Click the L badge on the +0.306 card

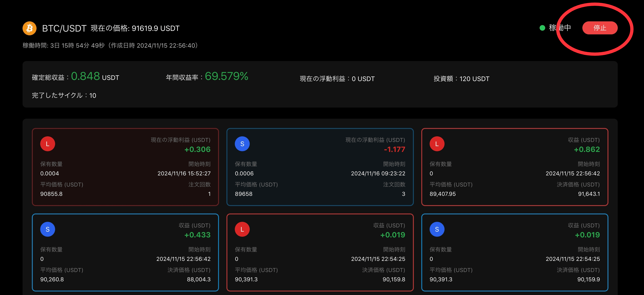[47, 144]
